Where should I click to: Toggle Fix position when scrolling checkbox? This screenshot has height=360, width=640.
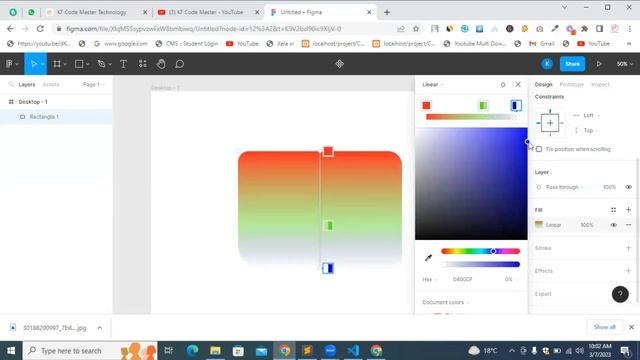(539, 149)
